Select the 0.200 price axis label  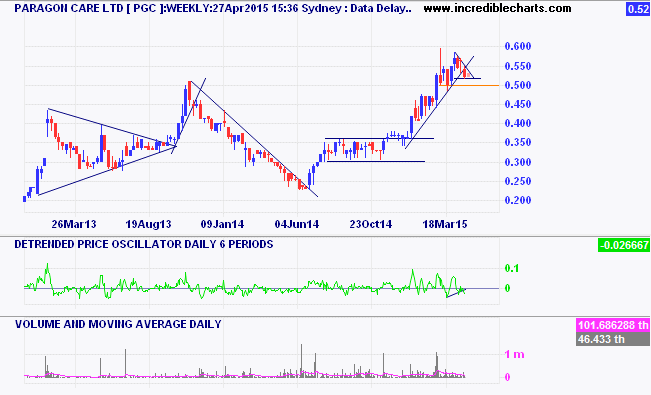518,200
